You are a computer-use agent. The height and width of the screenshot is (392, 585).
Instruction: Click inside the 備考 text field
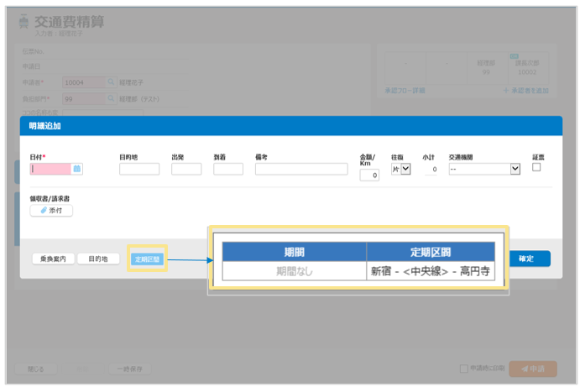pos(301,169)
